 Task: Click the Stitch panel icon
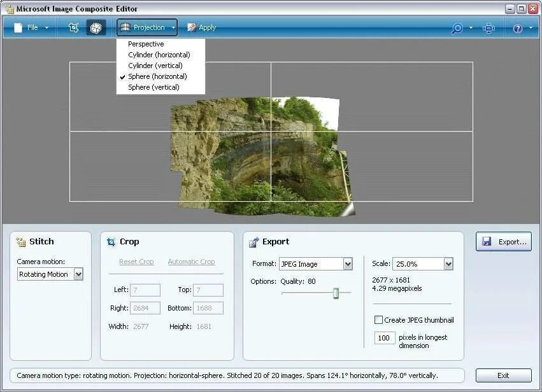21,242
